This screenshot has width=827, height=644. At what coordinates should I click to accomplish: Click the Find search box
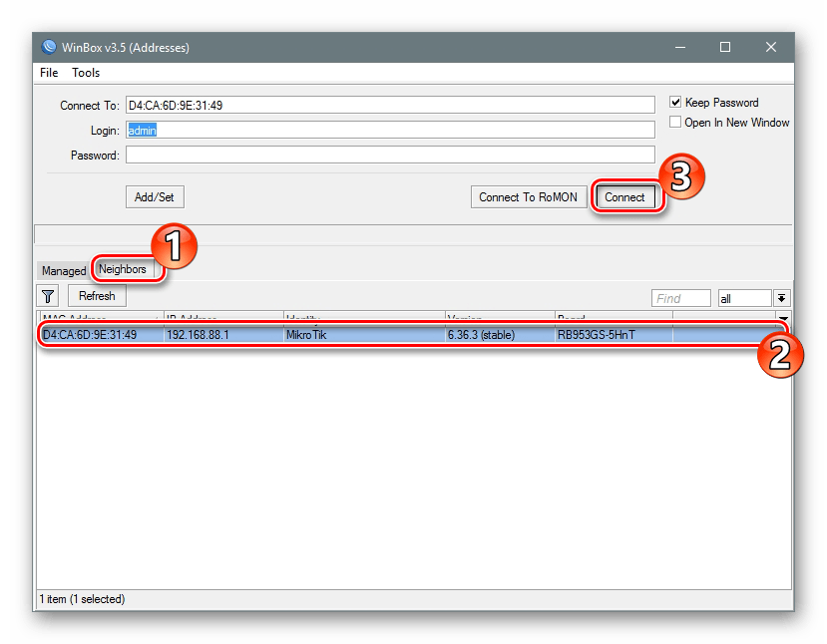(681, 298)
